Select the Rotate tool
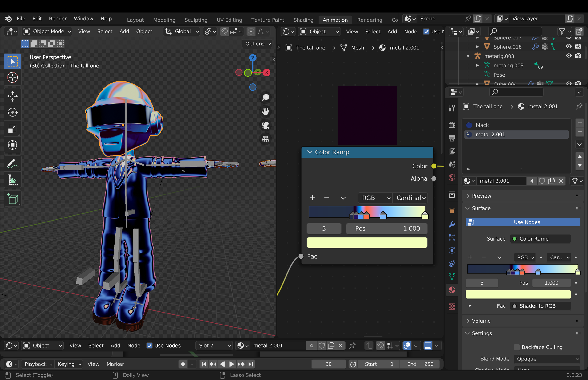The image size is (588, 380). pos(12,113)
